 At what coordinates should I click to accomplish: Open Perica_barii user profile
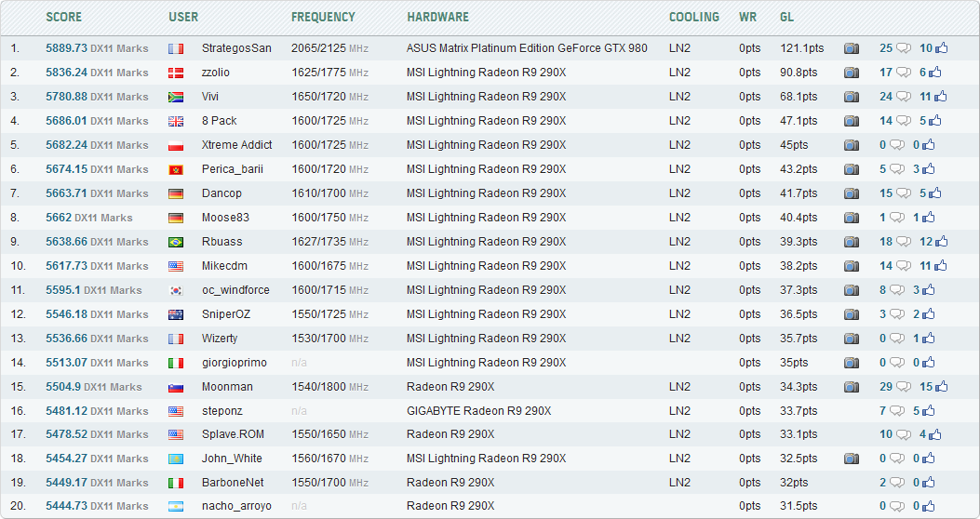233,169
